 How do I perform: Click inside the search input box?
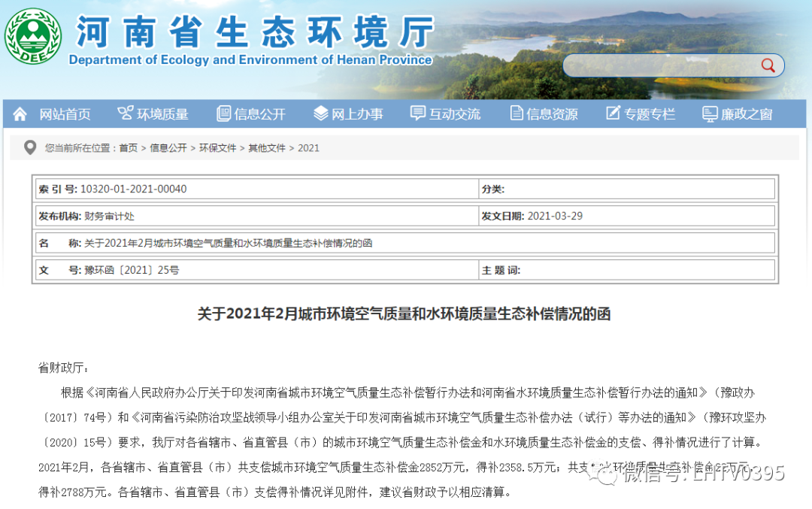click(662, 65)
